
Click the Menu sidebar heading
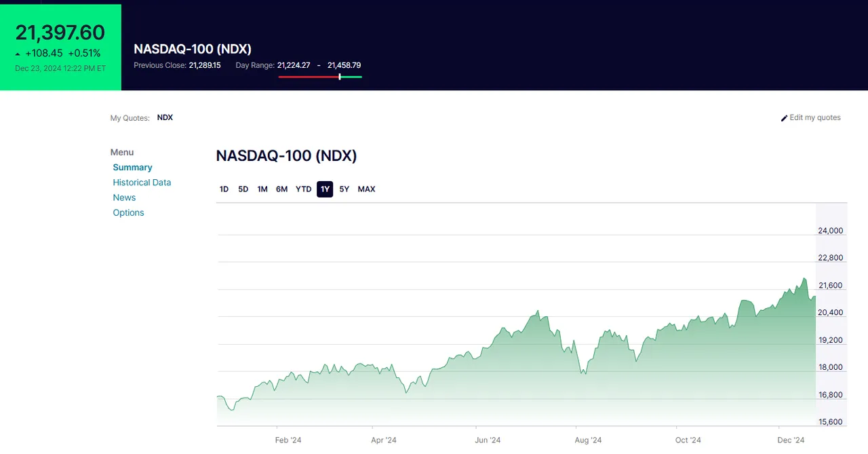click(122, 153)
